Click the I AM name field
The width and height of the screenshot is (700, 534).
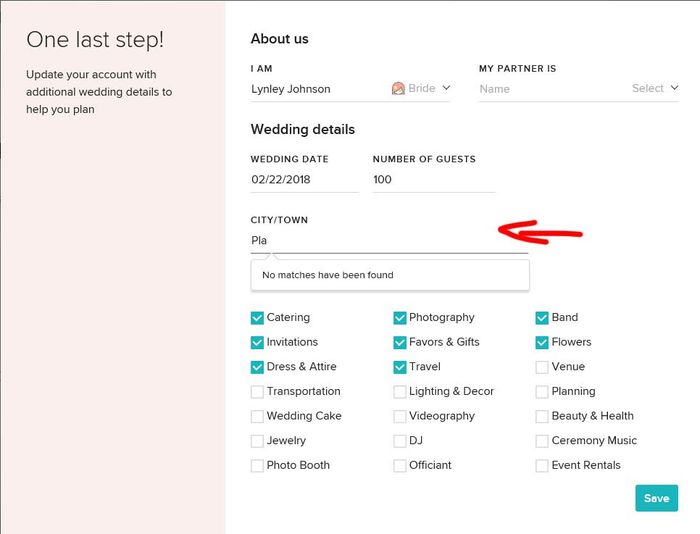click(x=315, y=89)
